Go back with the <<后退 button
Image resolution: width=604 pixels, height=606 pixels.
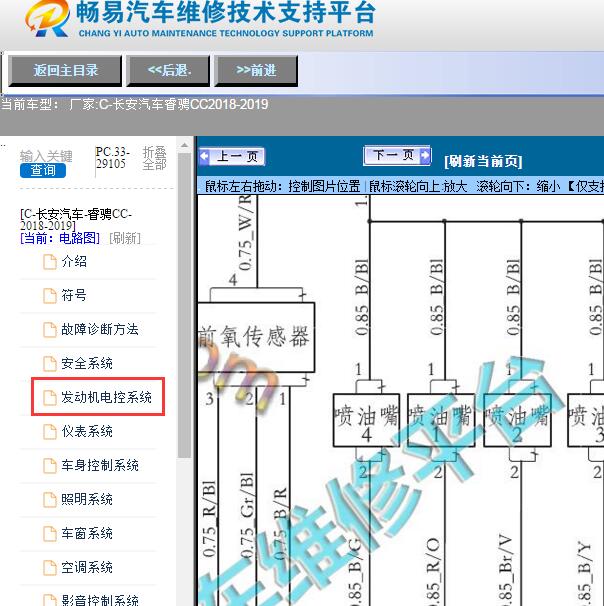(x=168, y=70)
